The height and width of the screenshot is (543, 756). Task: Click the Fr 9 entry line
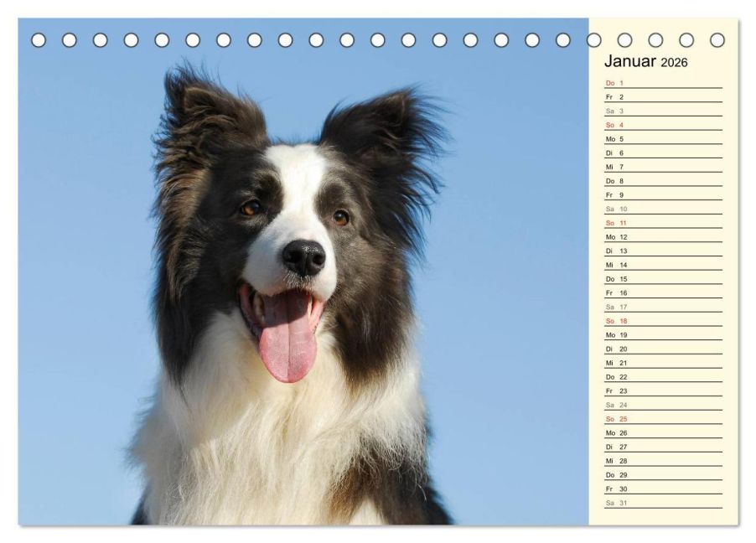[x=664, y=194]
